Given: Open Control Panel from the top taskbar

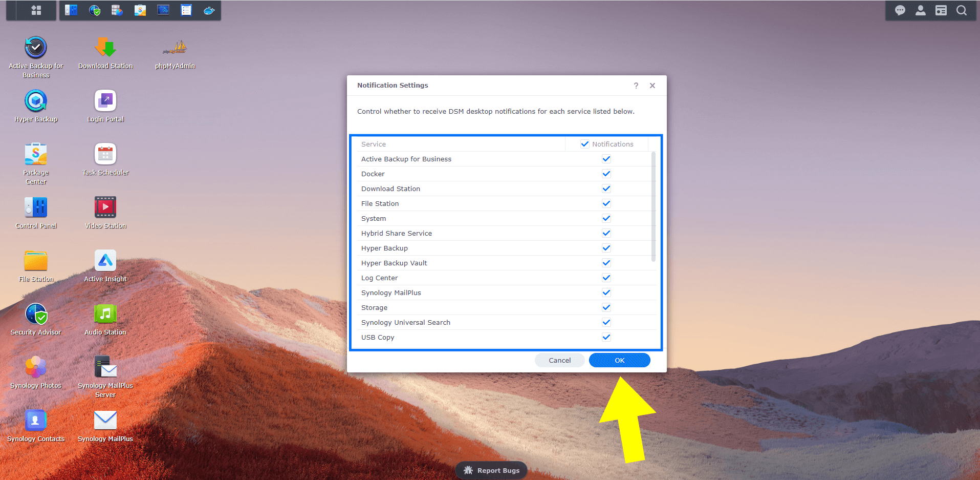Looking at the screenshot, I should coord(71,10).
